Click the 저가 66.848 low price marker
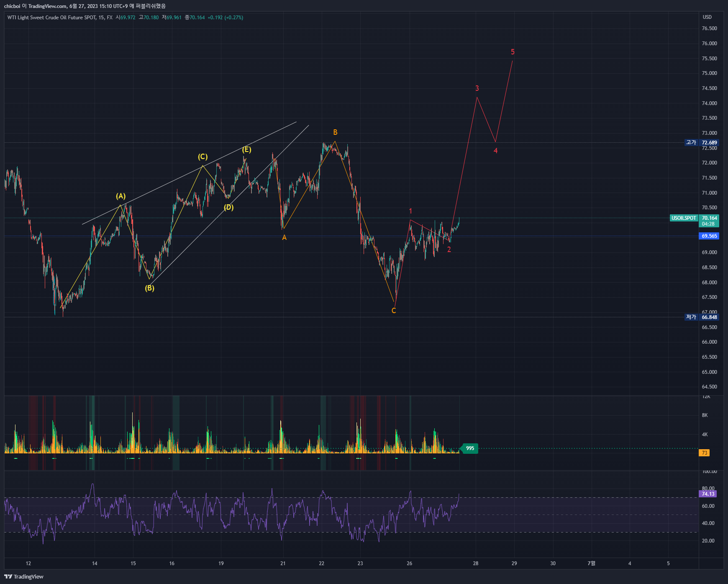The height and width of the screenshot is (584, 728). 702,317
